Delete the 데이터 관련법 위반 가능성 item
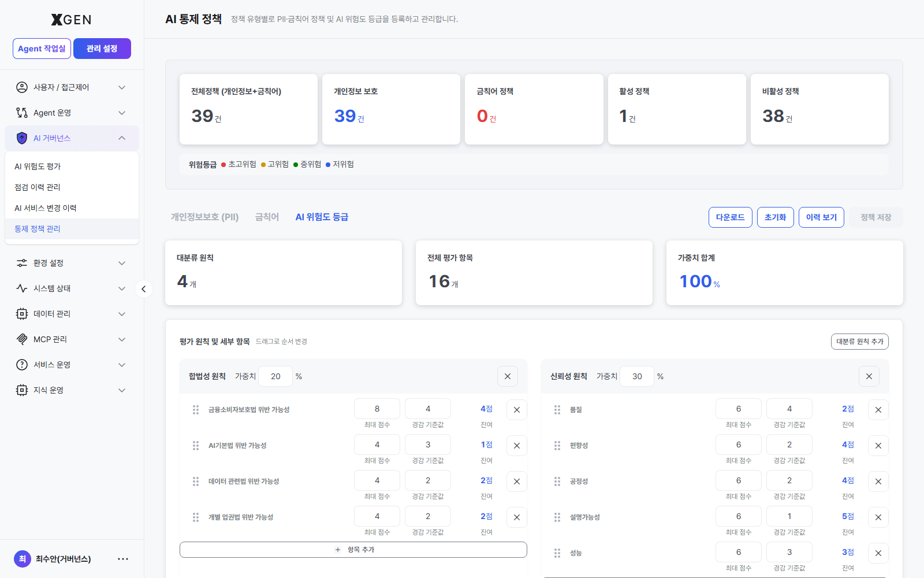 [517, 481]
